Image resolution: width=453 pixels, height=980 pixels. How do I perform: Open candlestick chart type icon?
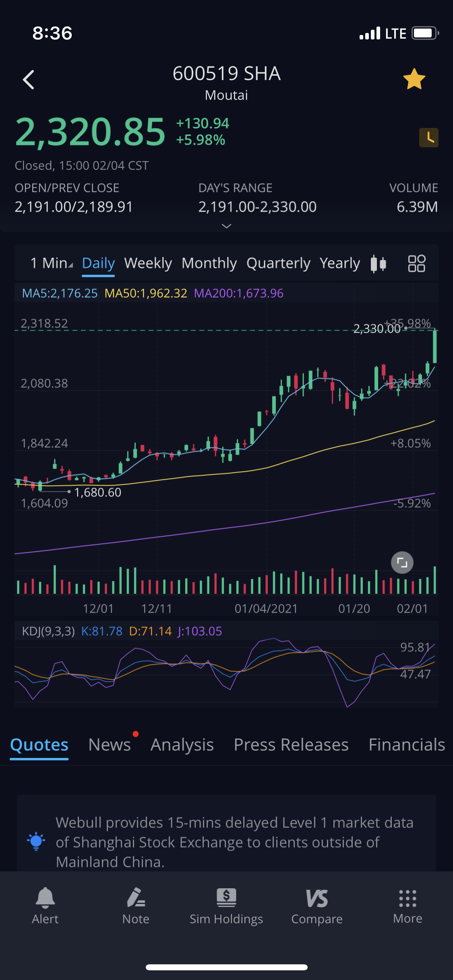pos(379,264)
